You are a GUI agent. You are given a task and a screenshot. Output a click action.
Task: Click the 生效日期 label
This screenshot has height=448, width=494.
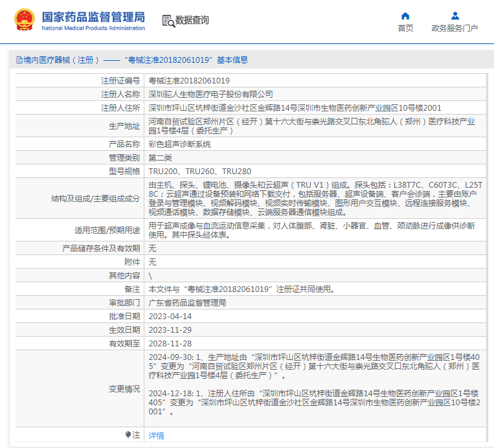124,330
